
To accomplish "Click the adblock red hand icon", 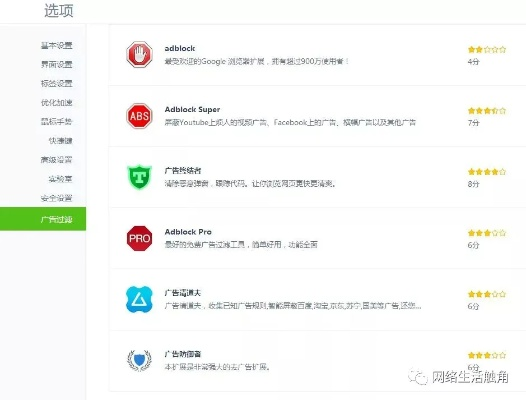I will 139,54.
